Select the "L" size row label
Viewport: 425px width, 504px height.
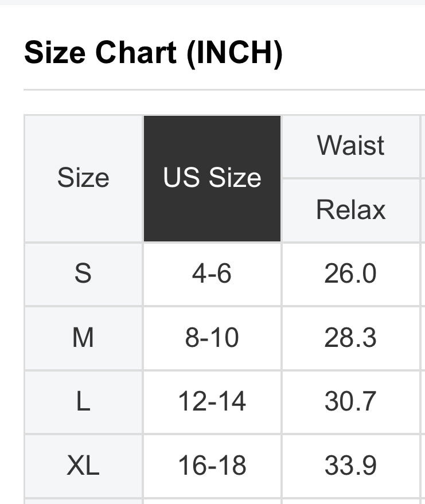tap(83, 401)
